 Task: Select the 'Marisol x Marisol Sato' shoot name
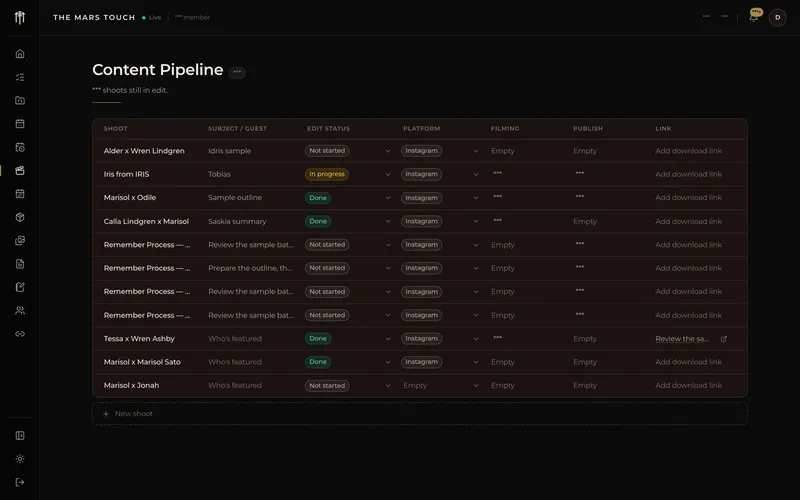[x=142, y=362]
